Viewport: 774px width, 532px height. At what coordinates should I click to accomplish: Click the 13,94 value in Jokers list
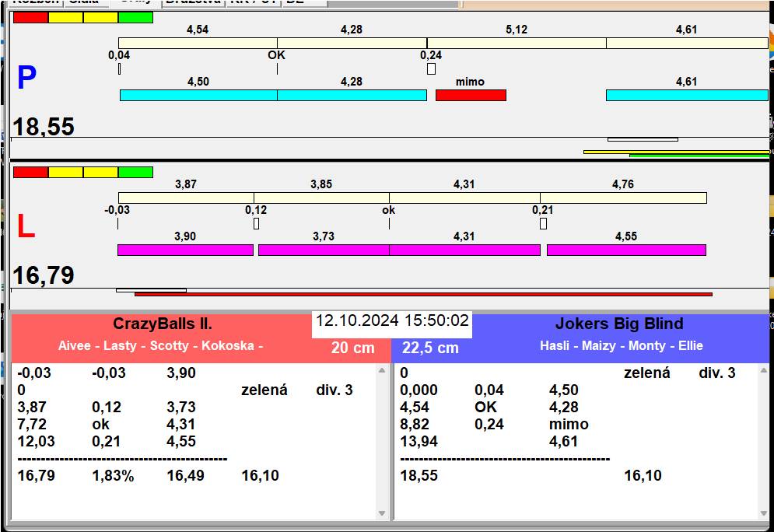(419, 441)
